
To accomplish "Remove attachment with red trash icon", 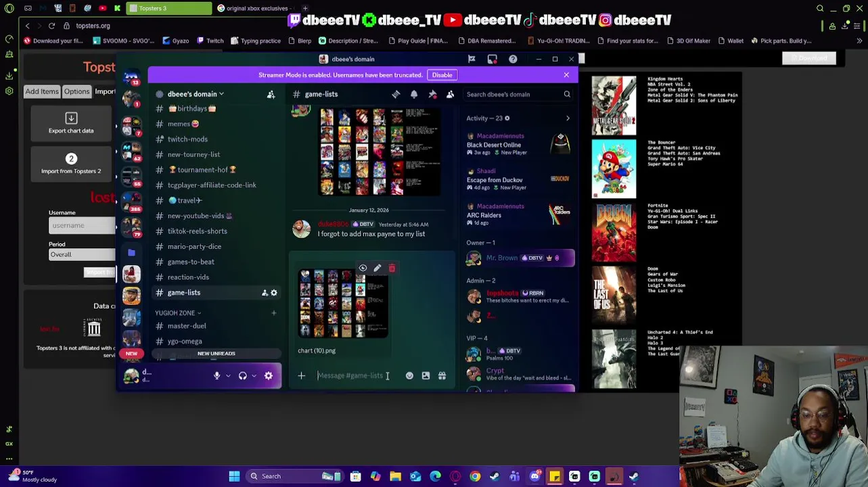I will (x=392, y=269).
